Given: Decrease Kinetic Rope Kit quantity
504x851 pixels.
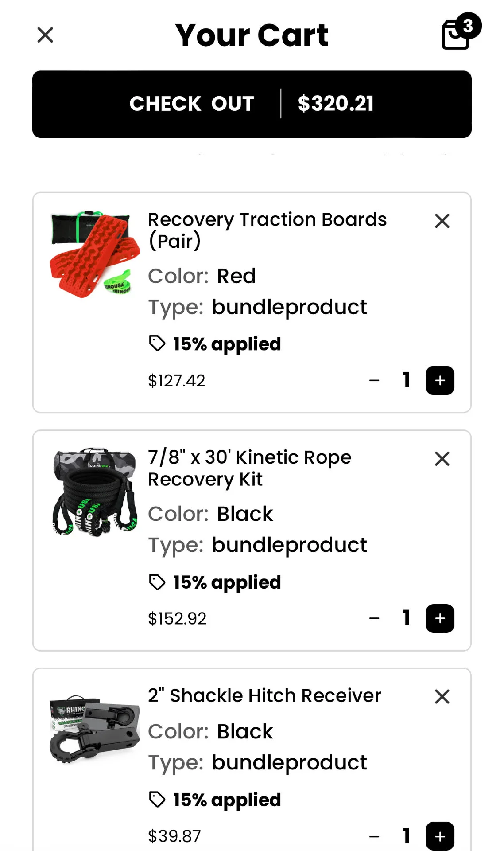Looking at the screenshot, I should pyautogui.click(x=374, y=618).
